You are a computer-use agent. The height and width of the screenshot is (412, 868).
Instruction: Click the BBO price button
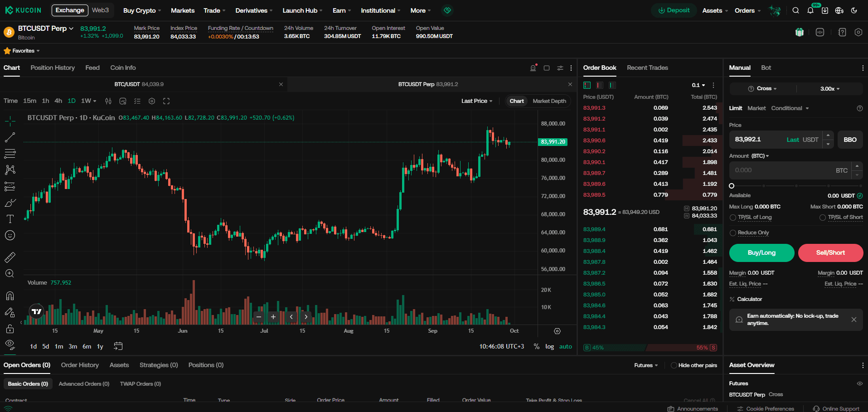click(x=850, y=140)
